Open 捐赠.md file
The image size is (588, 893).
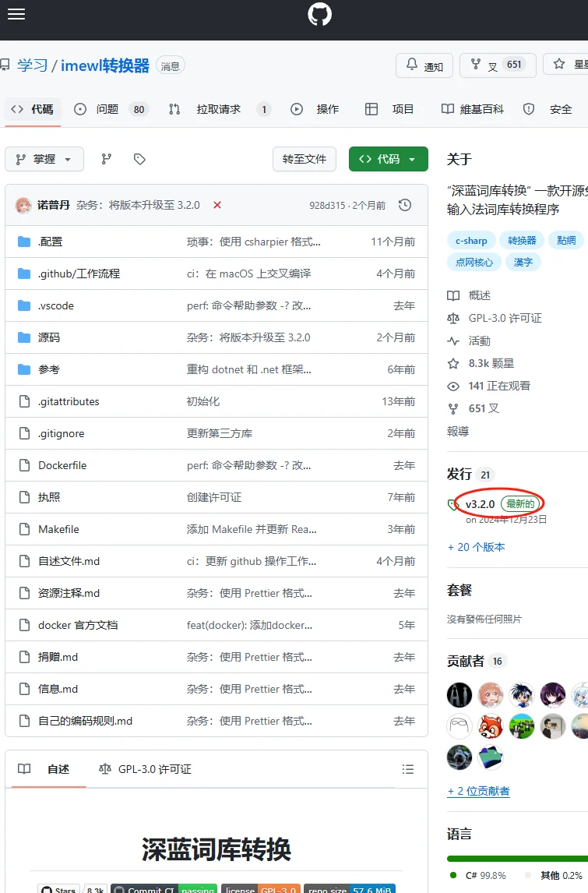(x=58, y=657)
